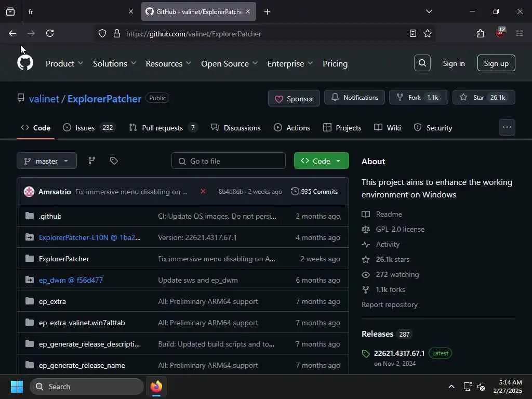Reload the page with the refresh icon

coord(50,33)
